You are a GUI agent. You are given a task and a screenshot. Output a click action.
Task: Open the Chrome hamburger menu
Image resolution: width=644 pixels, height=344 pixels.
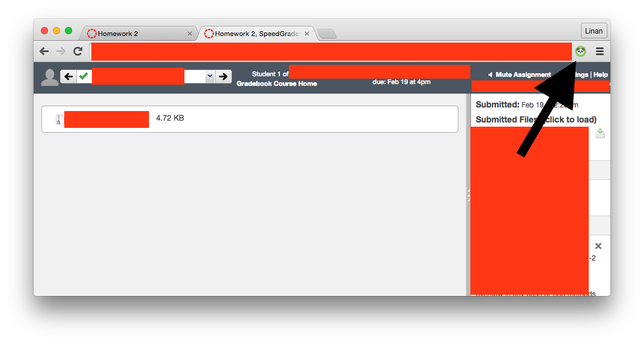coord(600,51)
